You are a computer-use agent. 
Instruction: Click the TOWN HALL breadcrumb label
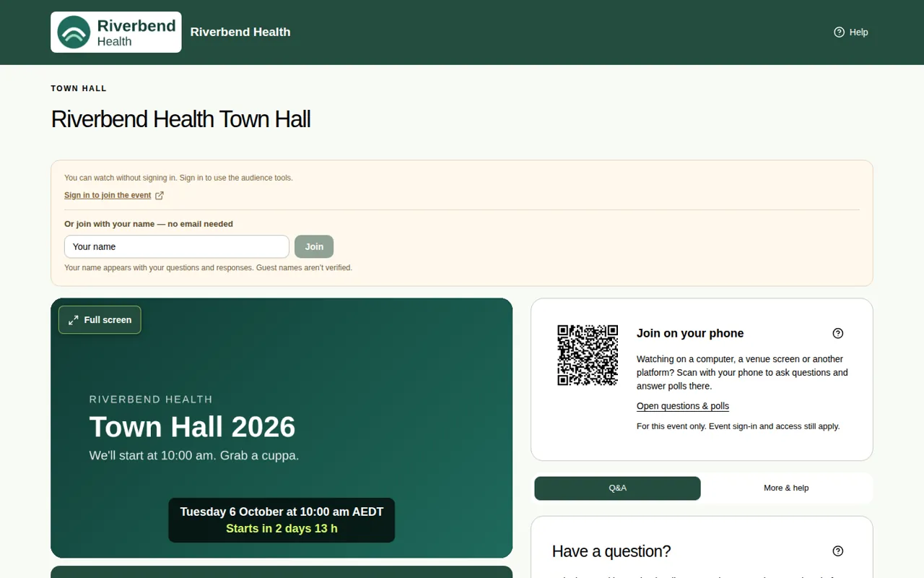point(79,88)
